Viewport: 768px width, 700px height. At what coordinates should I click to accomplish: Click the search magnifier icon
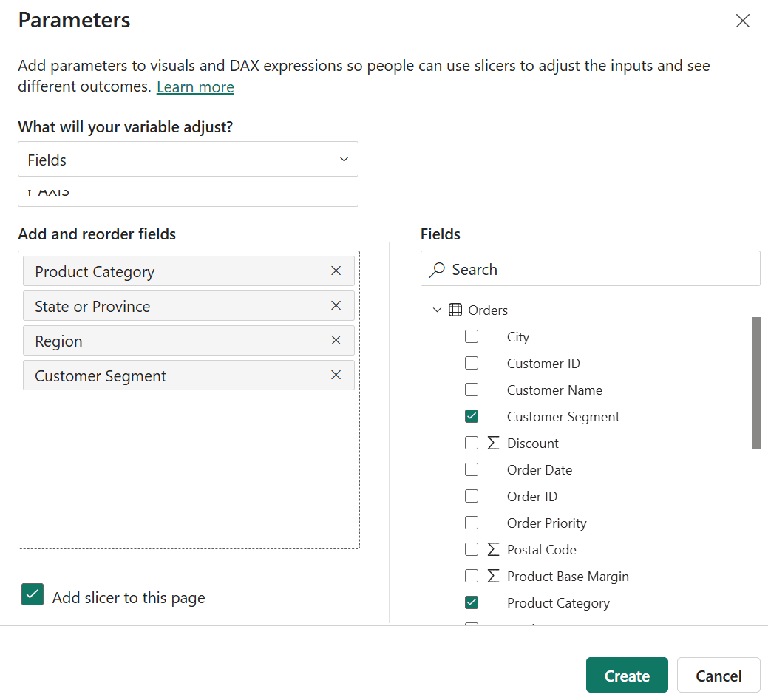[438, 270]
